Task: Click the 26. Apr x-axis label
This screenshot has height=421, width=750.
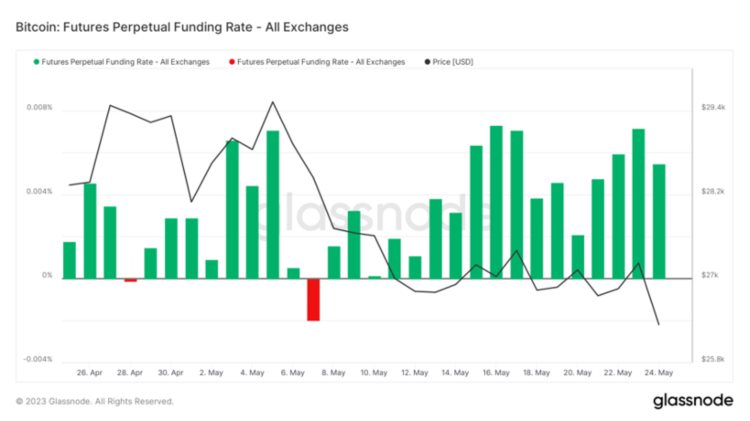Action: (90, 372)
